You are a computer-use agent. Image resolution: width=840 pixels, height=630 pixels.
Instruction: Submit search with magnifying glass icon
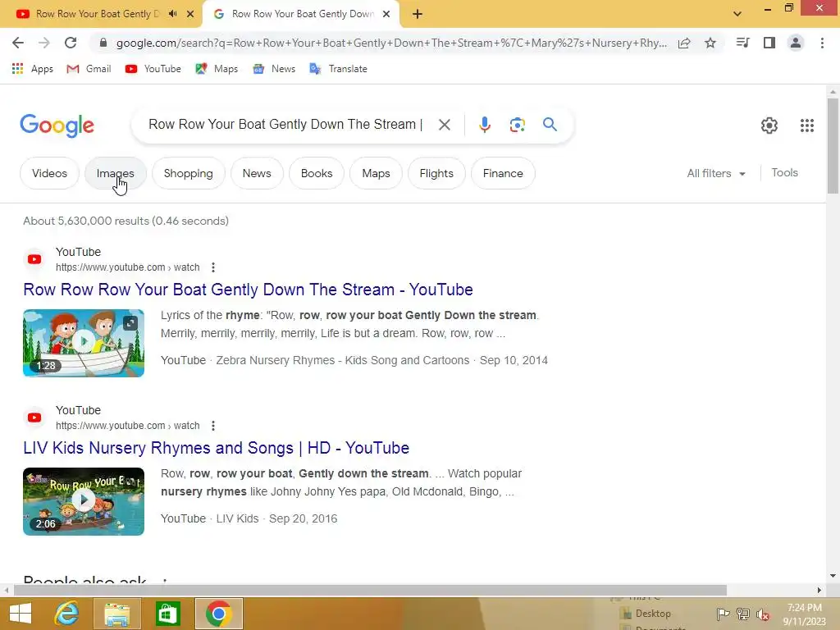pyautogui.click(x=550, y=125)
